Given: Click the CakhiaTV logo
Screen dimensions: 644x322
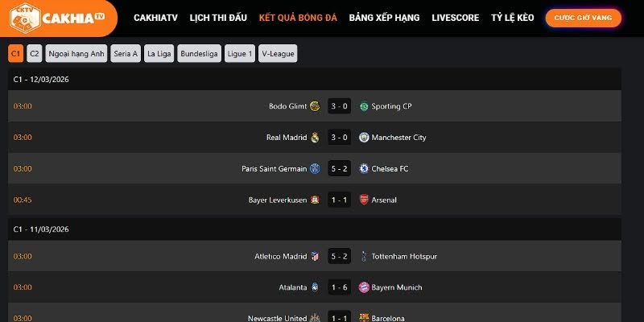Looking at the screenshot, I should point(58,17).
